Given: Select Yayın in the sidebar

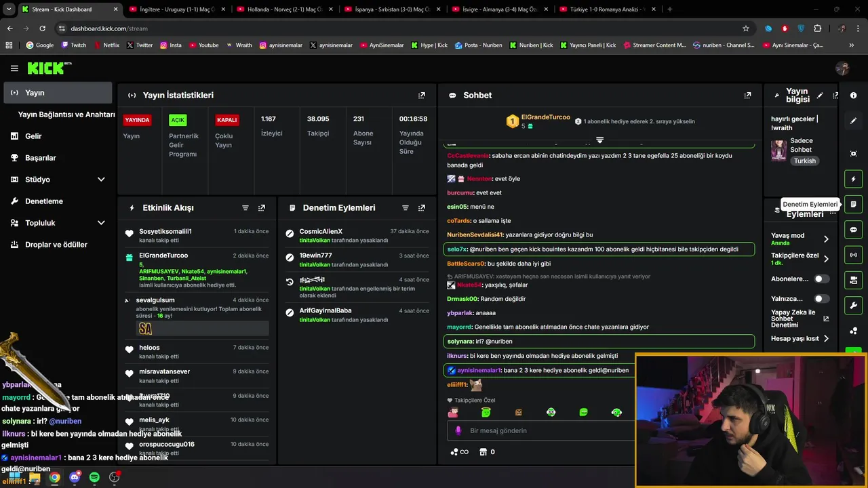Looking at the screenshot, I should click(x=58, y=93).
